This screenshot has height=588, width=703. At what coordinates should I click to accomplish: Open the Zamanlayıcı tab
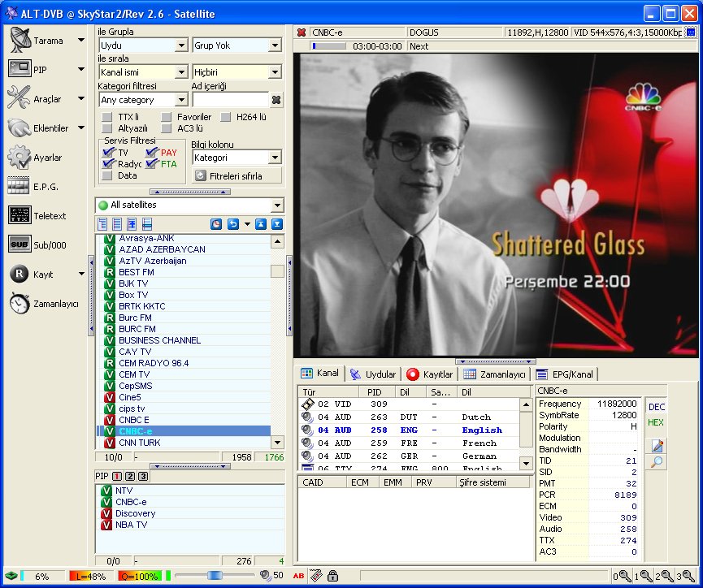tap(494, 374)
